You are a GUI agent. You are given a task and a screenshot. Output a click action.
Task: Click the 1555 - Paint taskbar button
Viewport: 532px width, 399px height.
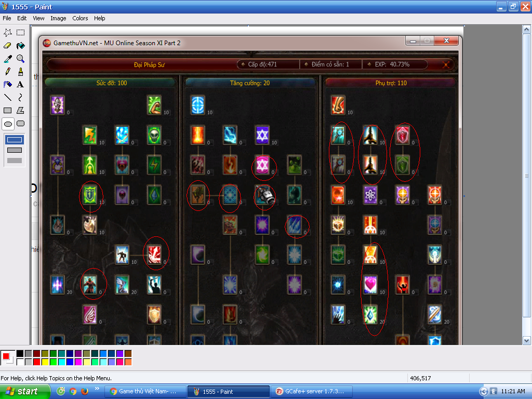click(x=229, y=392)
